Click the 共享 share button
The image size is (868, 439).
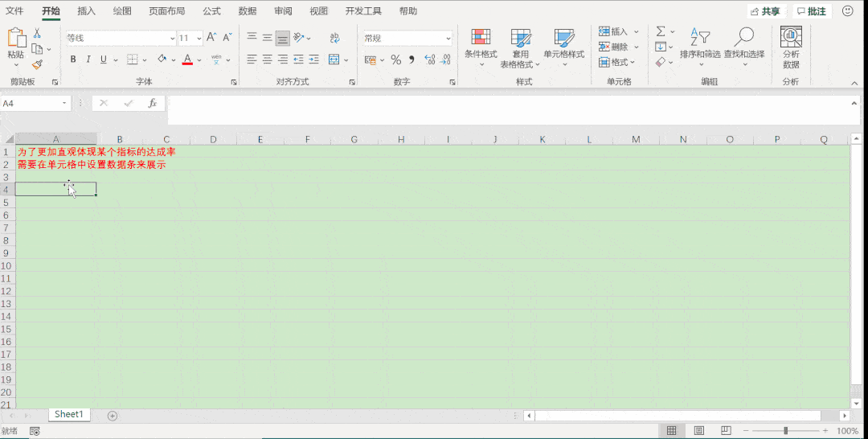(765, 11)
